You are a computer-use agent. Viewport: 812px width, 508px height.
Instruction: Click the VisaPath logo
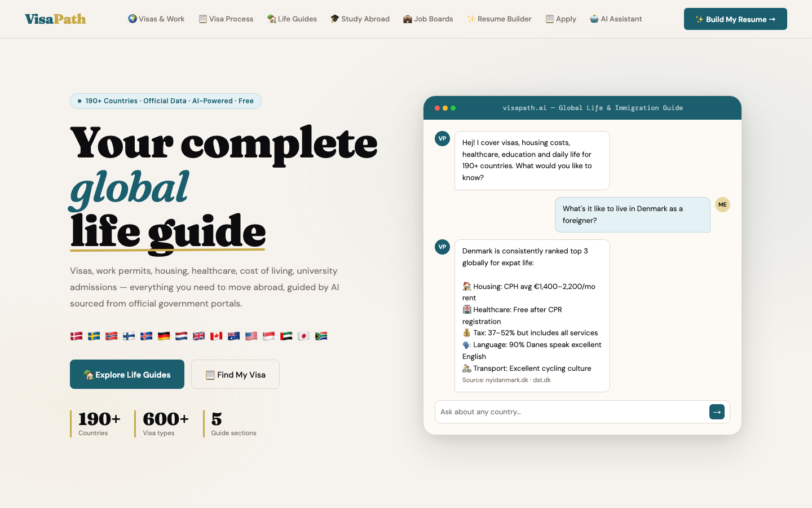55,19
